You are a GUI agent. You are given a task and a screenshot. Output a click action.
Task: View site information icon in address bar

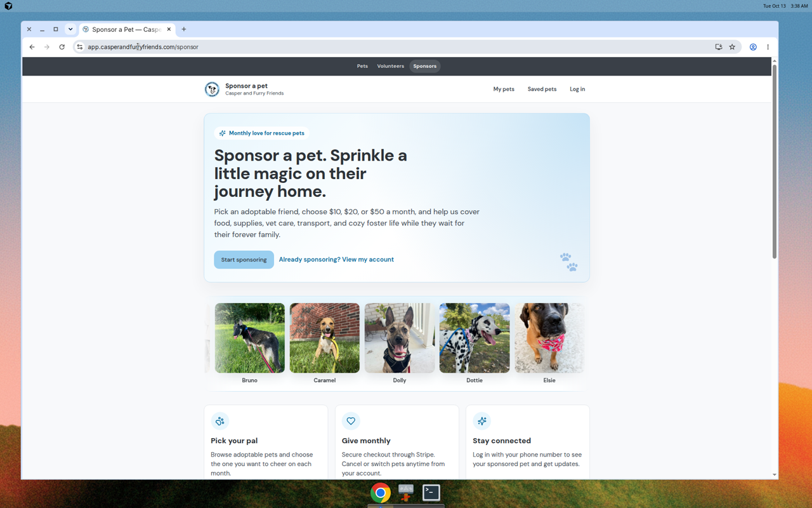80,47
